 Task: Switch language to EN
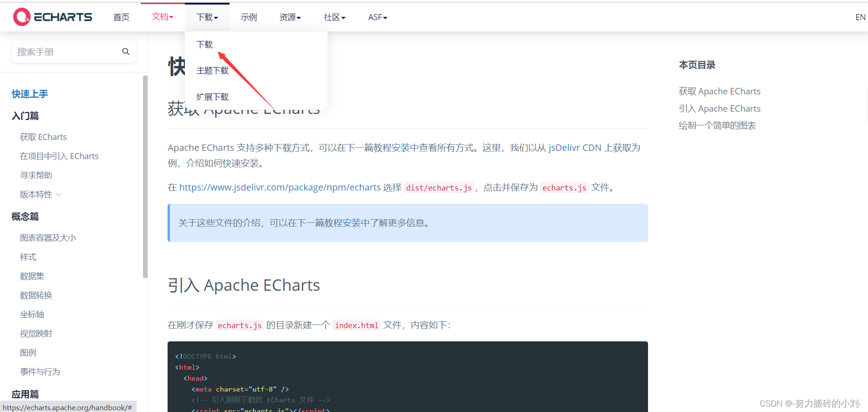(x=860, y=17)
